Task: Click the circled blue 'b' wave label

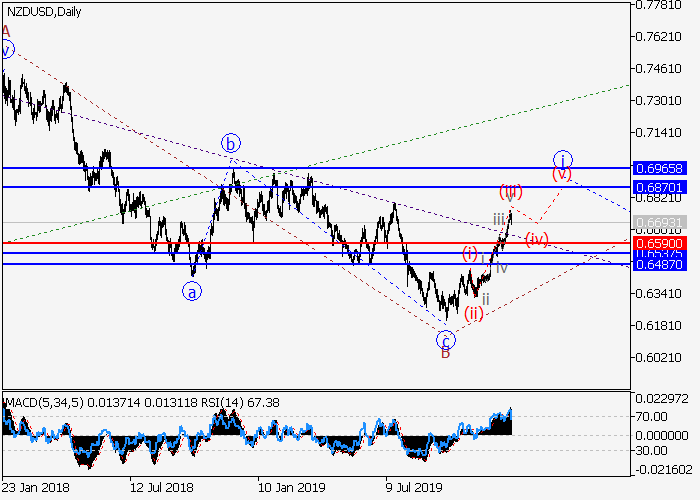Action: tap(231, 143)
